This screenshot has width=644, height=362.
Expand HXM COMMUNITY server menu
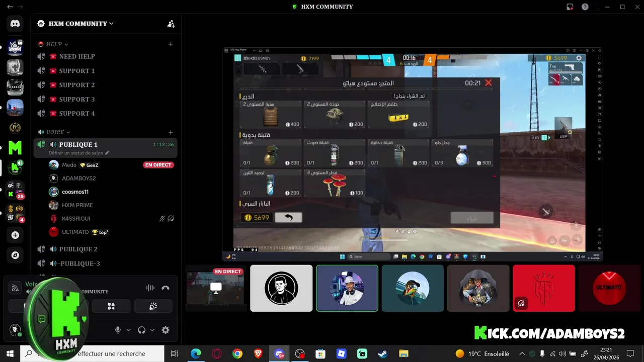(80, 24)
